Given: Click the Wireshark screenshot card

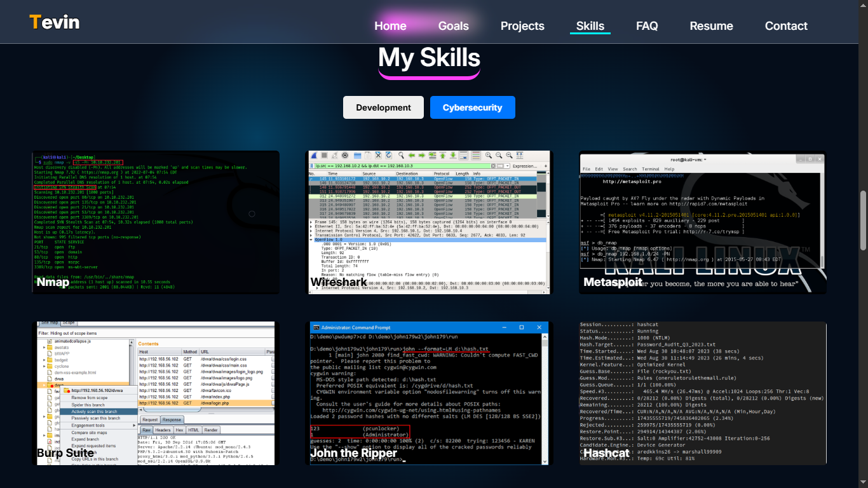Looking at the screenshot, I should 430,222.
